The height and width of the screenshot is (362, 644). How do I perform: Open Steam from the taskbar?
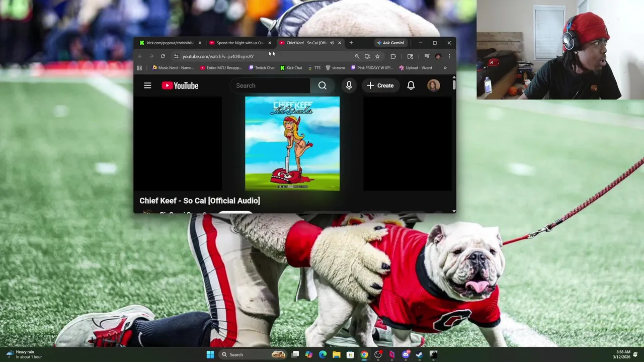[419, 354]
